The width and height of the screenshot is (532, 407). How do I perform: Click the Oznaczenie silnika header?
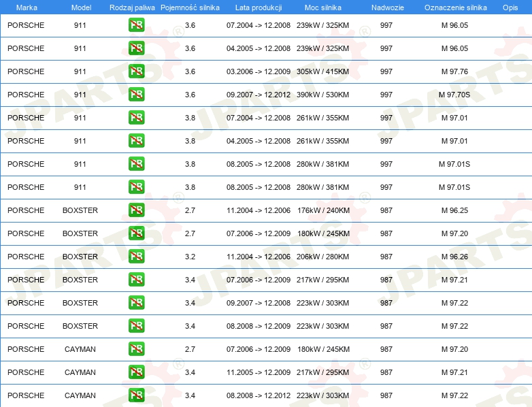point(455,7)
